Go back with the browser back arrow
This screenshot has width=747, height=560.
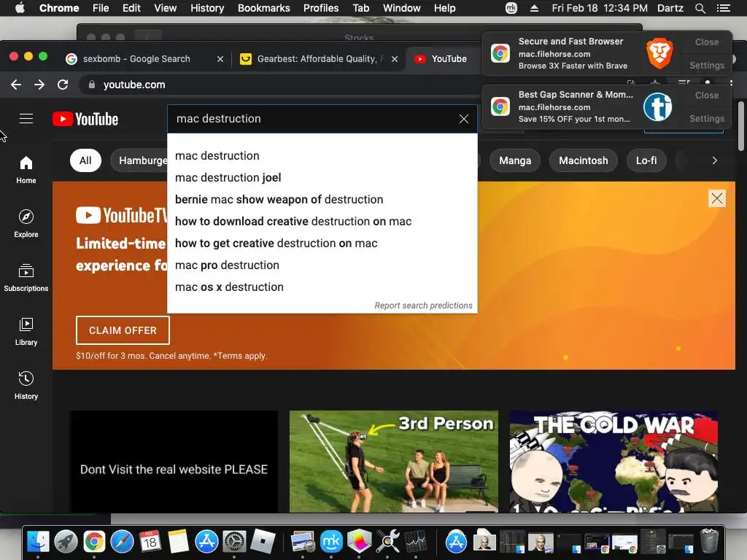(x=16, y=85)
